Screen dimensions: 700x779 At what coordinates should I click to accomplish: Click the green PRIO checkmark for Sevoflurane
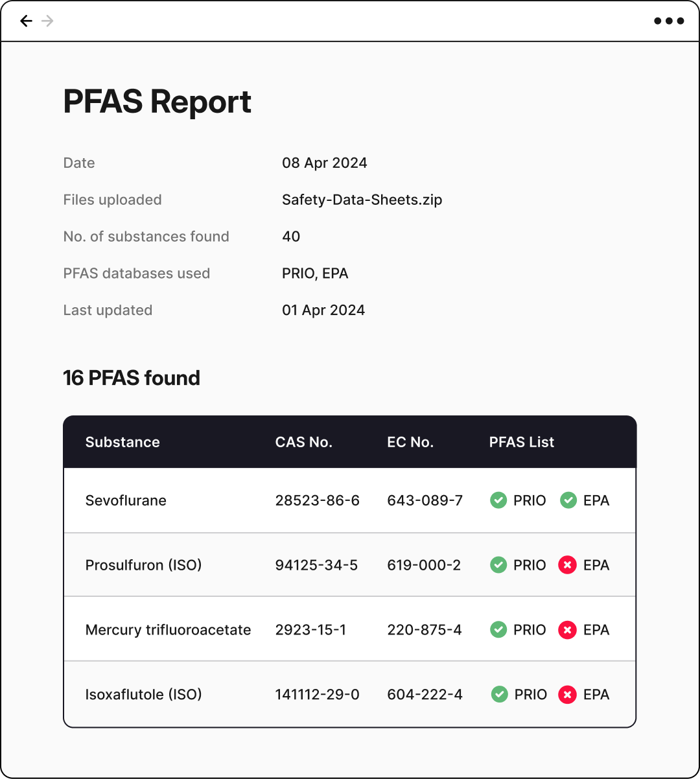pyautogui.click(x=498, y=500)
